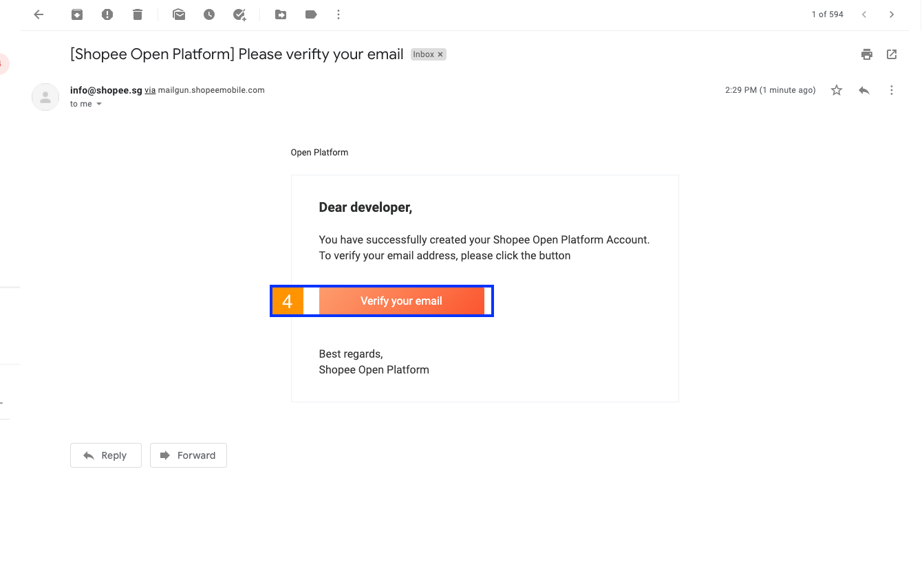Viewport: 924px width, 586px height.
Task: Star this message from info@shopee.sg
Action: tap(837, 90)
